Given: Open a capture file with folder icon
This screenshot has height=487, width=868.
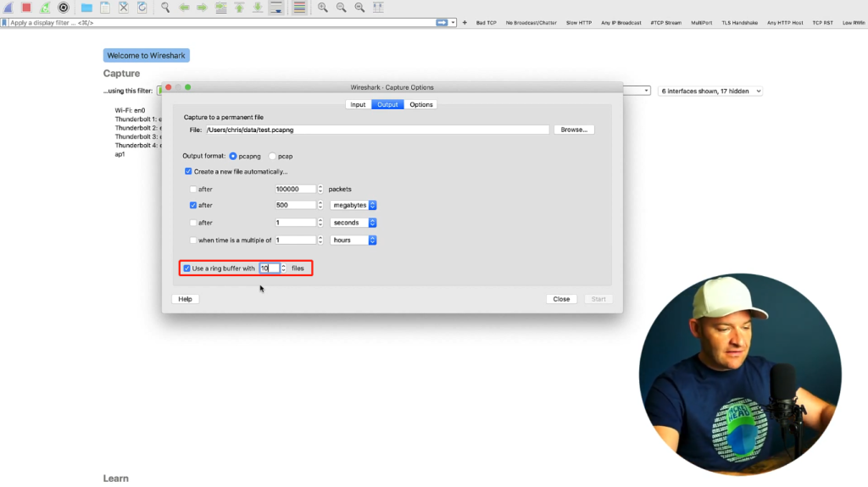Looking at the screenshot, I should pyautogui.click(x=86, y=7).
